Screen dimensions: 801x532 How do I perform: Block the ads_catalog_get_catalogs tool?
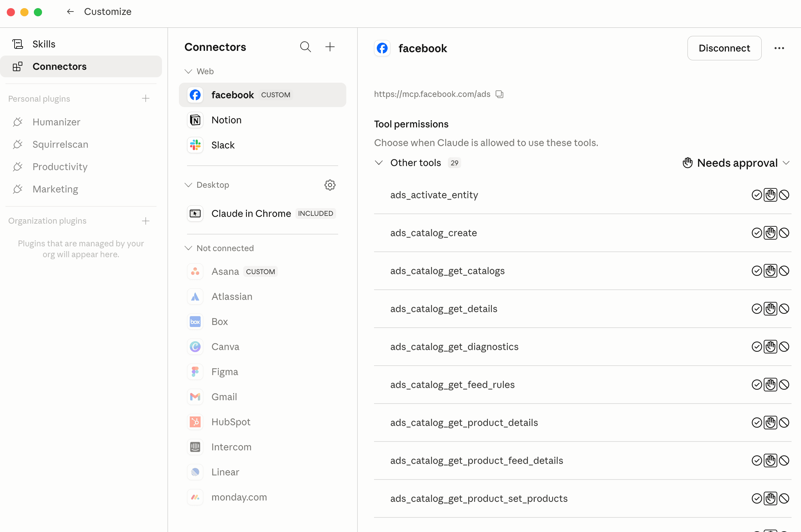tap(784, 271)
